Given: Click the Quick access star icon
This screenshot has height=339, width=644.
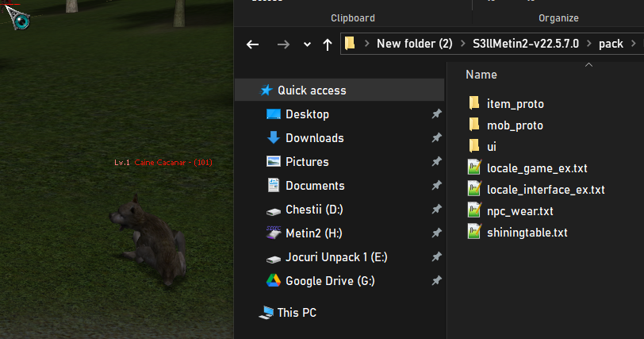Looking at the screenshot, I should click(266, 90).
